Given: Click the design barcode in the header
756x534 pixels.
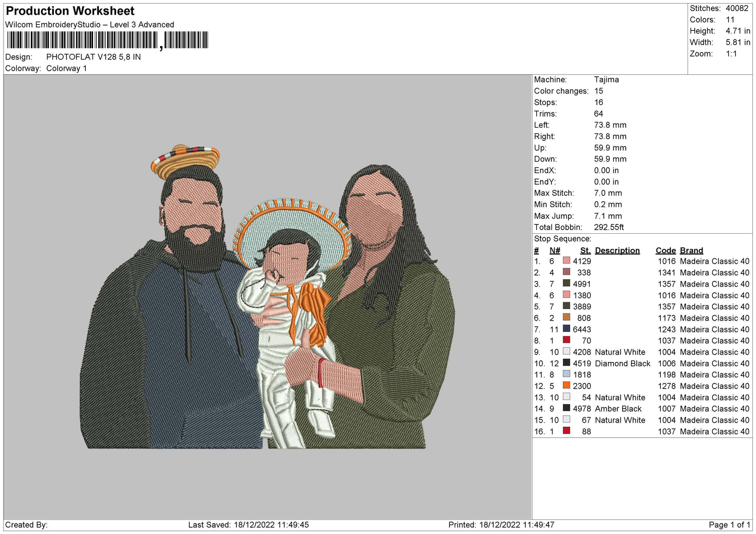Looking at the screenshot, I should click(x=107, y=40).
